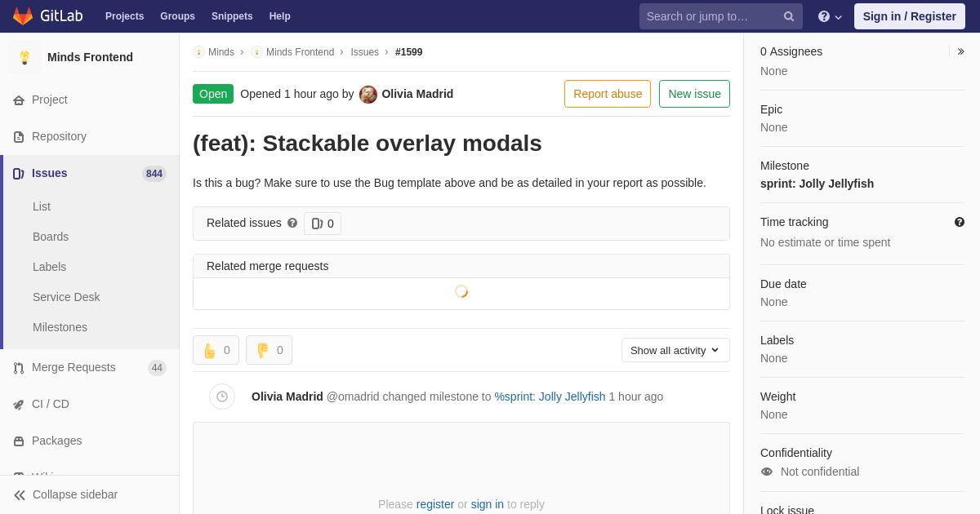The width and height of the screenshot is (980, 514).
Task: Open the Show all activity dropdown
Action: pyautogui.click(x=675, y=350)
